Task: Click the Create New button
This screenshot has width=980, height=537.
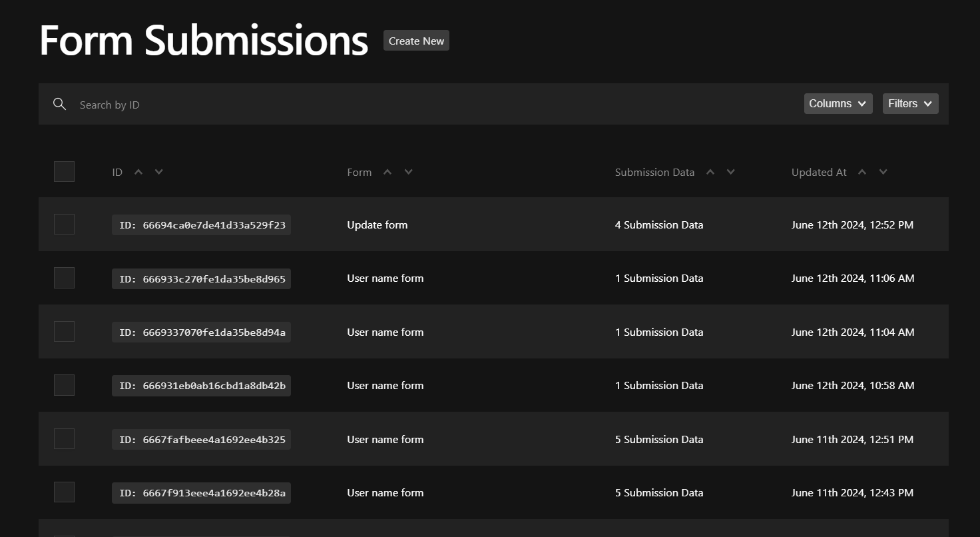Action: pos(416,41)
